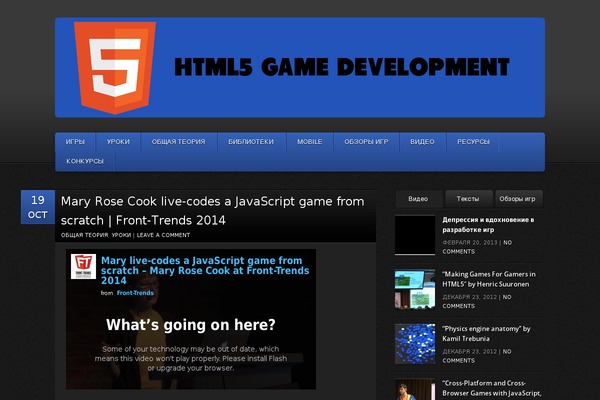Viewport: 600px width, 400px height.
Task: Open the ОБЗОРЫ ИГР menu item
Action: pyautogui.click(x=366, y=142)
